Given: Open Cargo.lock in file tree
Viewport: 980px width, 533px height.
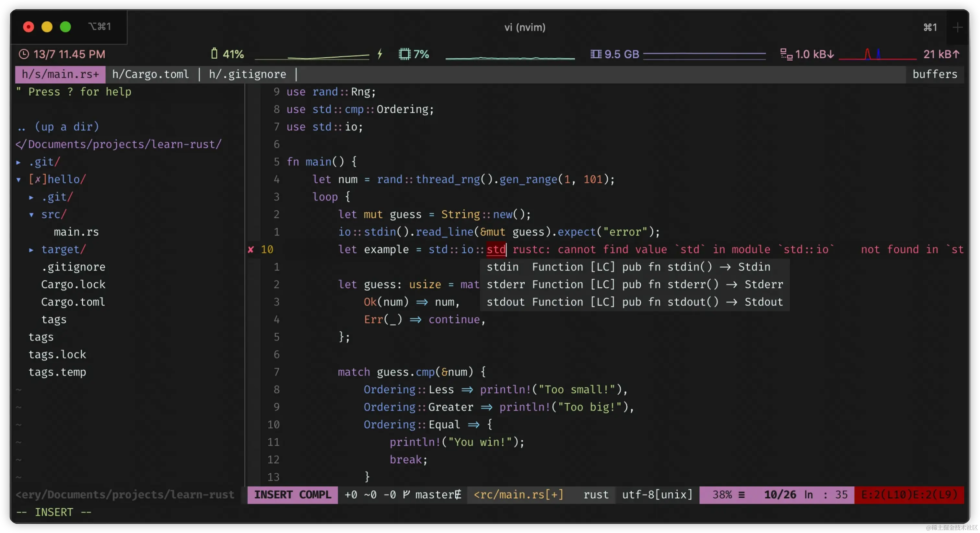Looking at the screenshot, I should point(73,284).
